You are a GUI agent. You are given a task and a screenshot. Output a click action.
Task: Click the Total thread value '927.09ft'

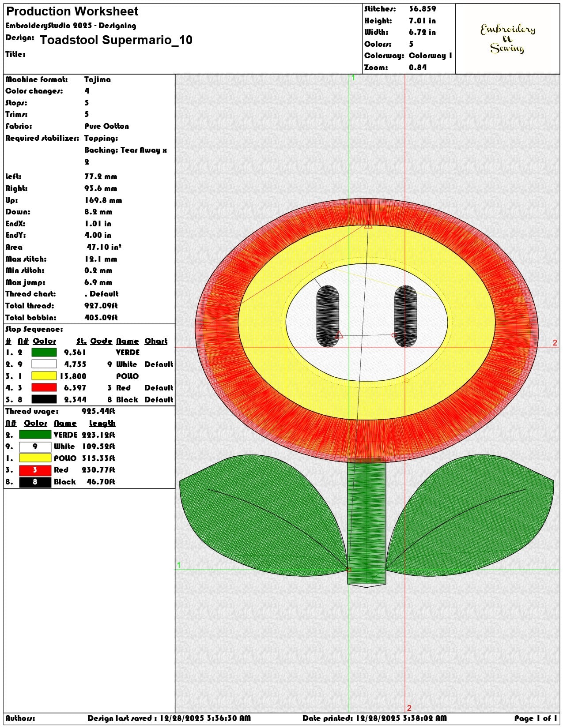101,306
